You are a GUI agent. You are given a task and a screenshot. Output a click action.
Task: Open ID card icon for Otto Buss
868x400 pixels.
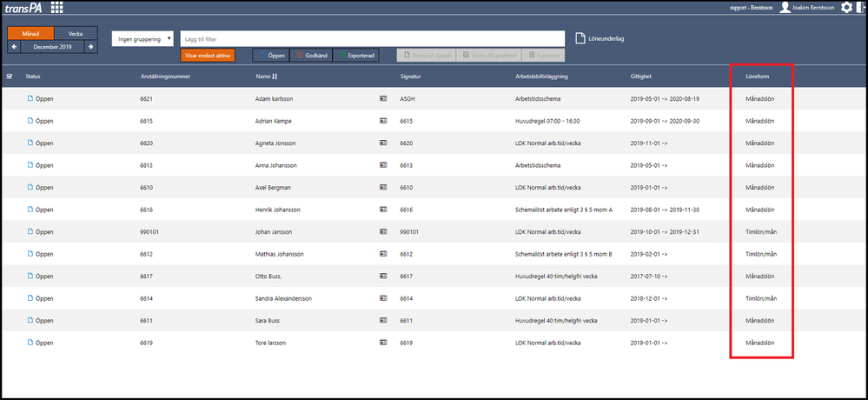pos(383,276)
